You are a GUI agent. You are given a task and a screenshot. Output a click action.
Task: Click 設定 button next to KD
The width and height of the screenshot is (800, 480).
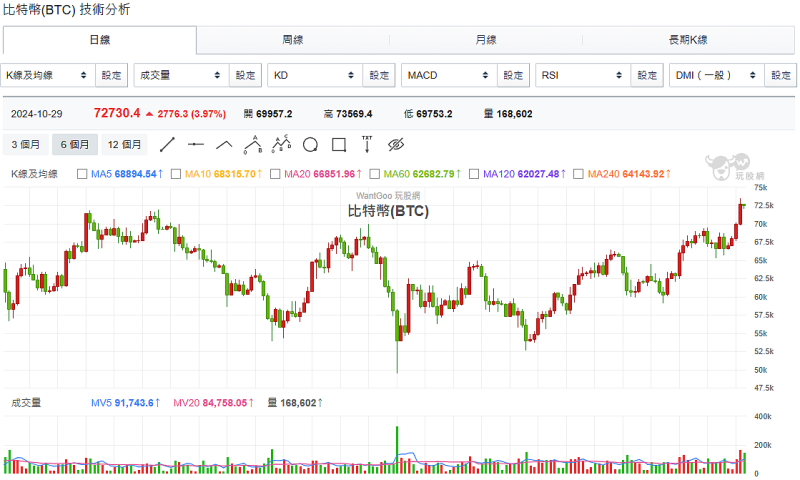[x=379, y=75]
